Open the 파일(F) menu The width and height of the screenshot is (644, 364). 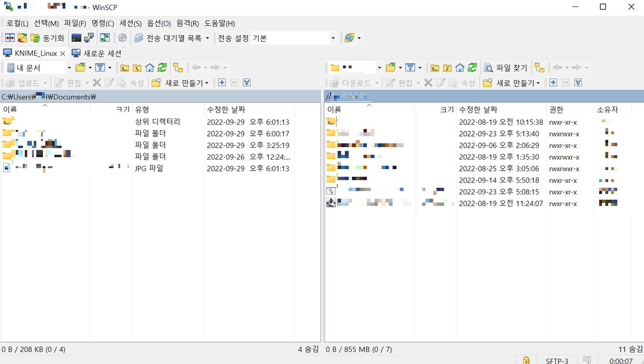(x=75, y=23)
